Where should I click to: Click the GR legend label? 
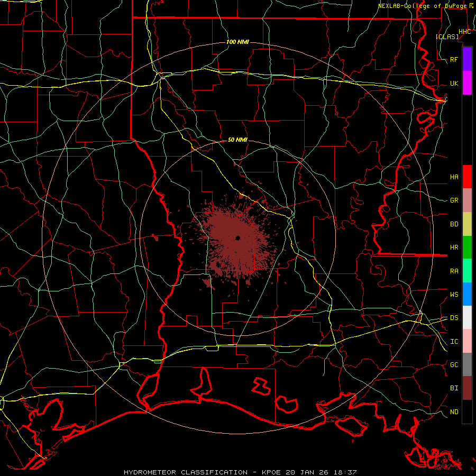(454, 200)
